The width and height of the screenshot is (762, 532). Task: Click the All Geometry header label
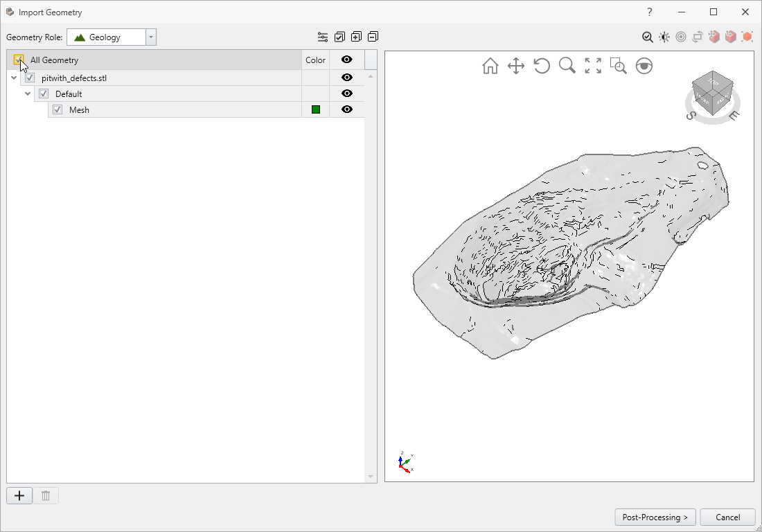[55, 60]
